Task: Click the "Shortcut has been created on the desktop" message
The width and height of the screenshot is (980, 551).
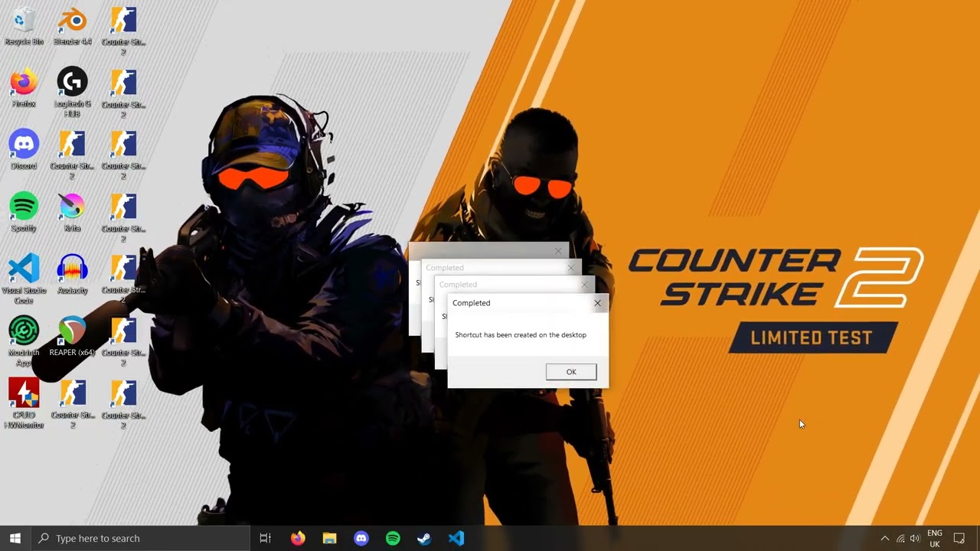Action: pyautogui.click(x=521, y=335)
